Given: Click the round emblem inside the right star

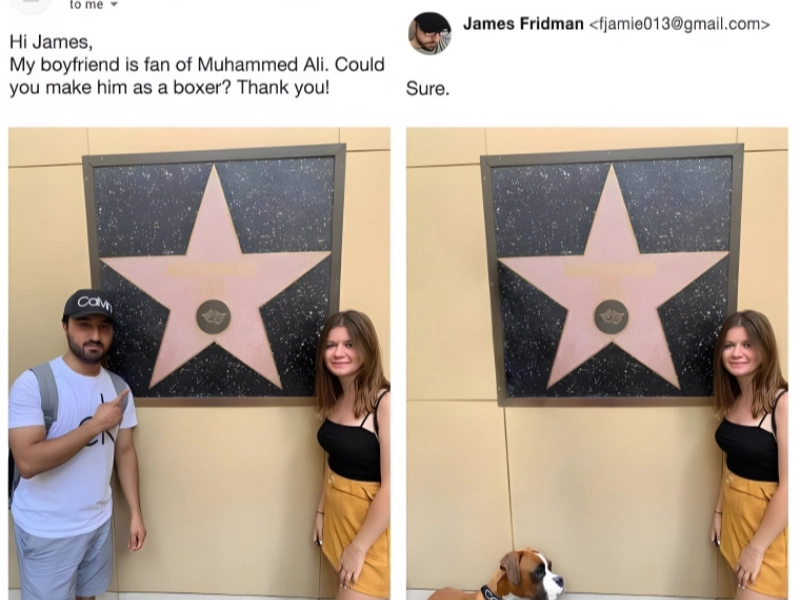Looking at the screenshot, I should [611, 317].
